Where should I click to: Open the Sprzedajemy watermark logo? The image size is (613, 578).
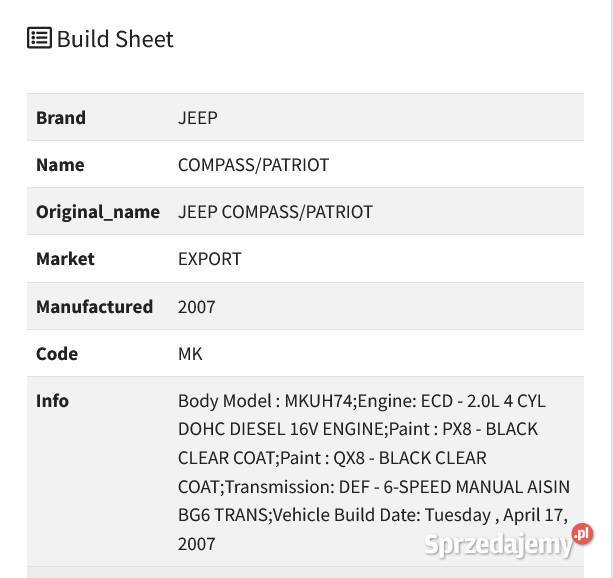[x=498, y=544]
